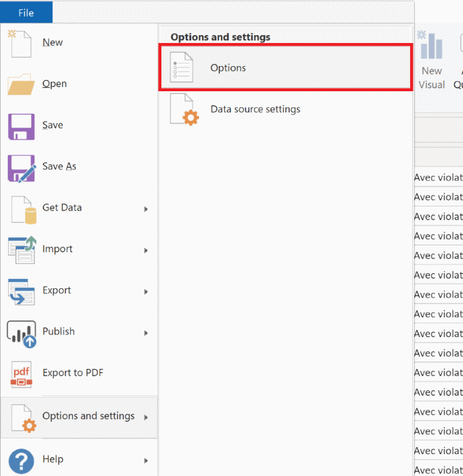Click the Data source settings gear icon
The width and height of the screenshot is (463, 476).
click(185, 109)
